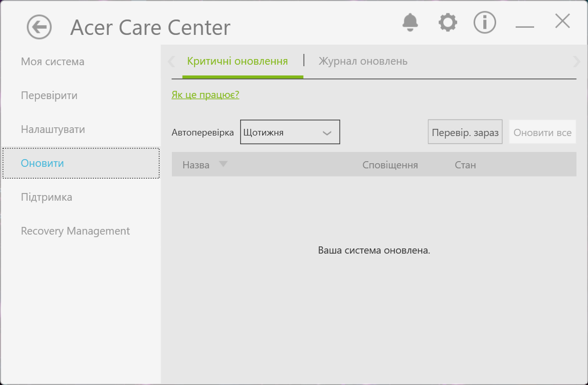Open the Моя система section
The width and height of the screenshot is (588, 385).
coord(52,62)
